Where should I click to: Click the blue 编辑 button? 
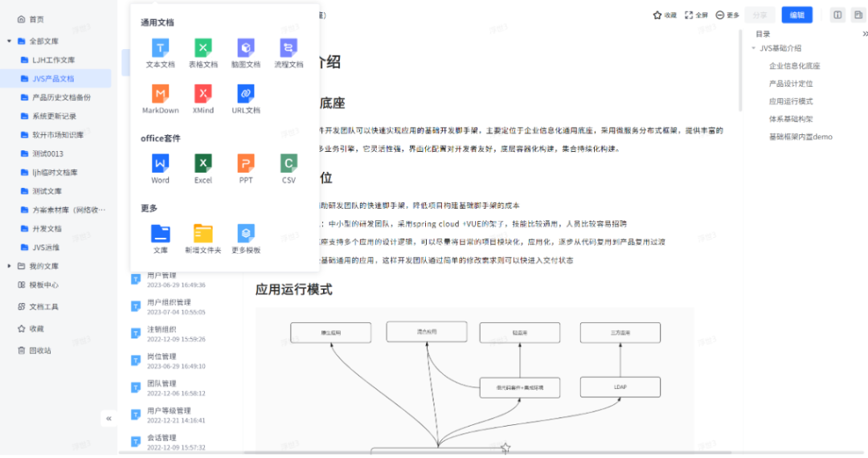pos(796,15)
